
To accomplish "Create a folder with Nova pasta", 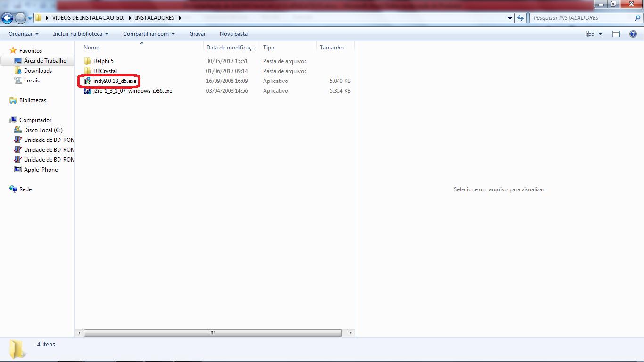I will click(x=233, y=34).
